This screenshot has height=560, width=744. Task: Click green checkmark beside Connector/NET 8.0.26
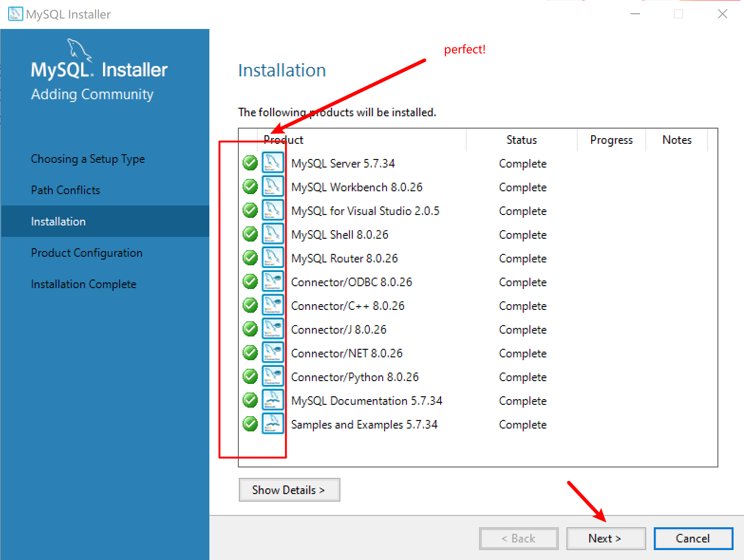250,353
